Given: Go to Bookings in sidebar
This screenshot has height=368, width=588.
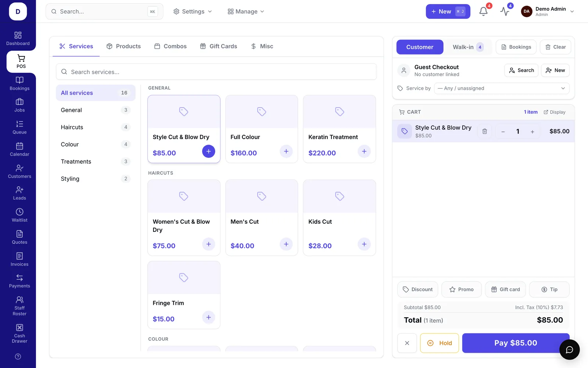Looking at the screenshot, I should pyautogui.click(x=19, y=84).
